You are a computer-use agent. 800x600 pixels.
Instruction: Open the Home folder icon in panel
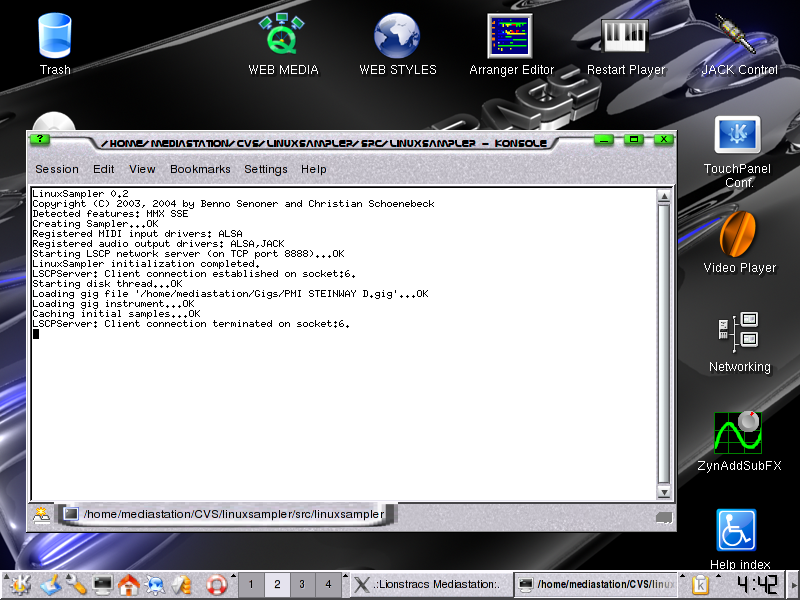point(129,585)
